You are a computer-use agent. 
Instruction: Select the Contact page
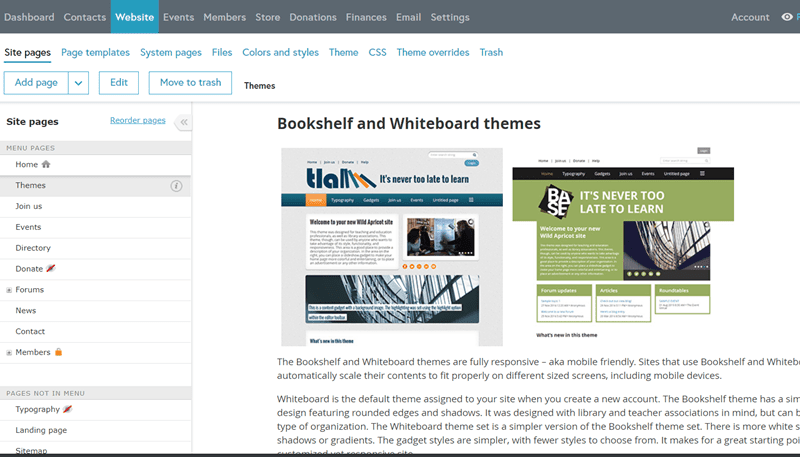click(x=95, y=332)
